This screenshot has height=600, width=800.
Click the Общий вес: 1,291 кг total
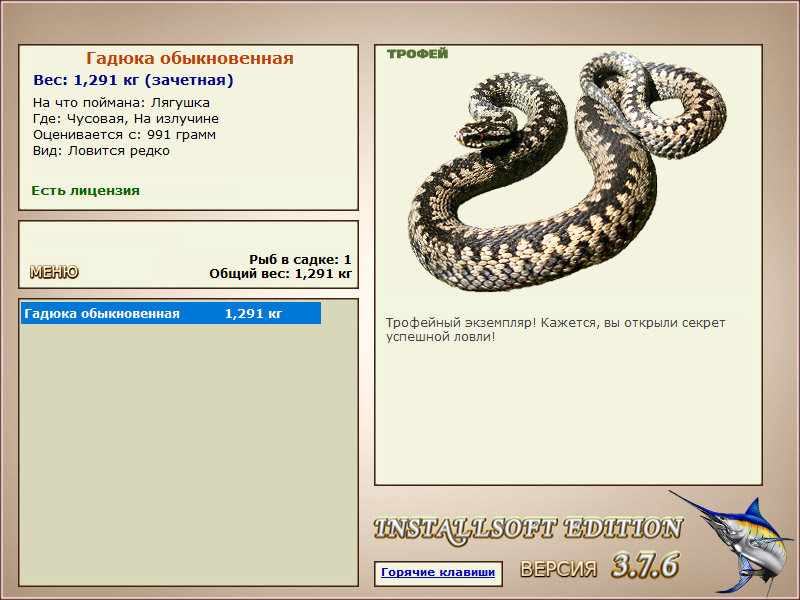click(x=281, y=274)
